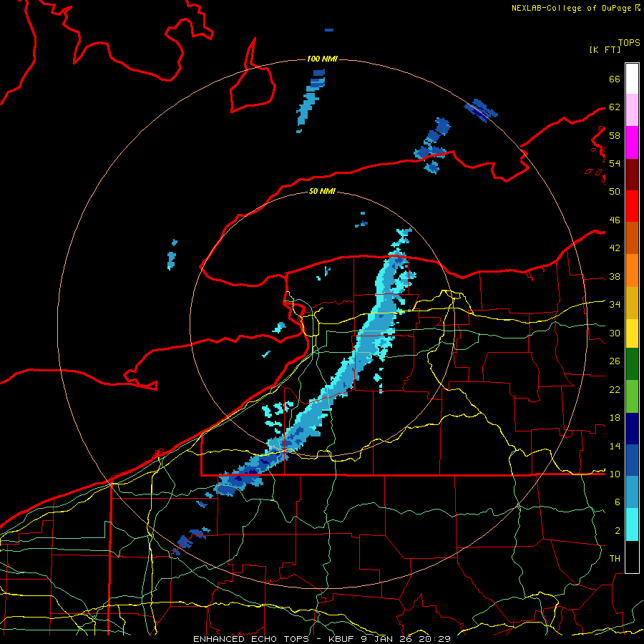Click the 22 legend value
Image resolution: width=644 pixels, height=644 pixels.
(615, 389)
